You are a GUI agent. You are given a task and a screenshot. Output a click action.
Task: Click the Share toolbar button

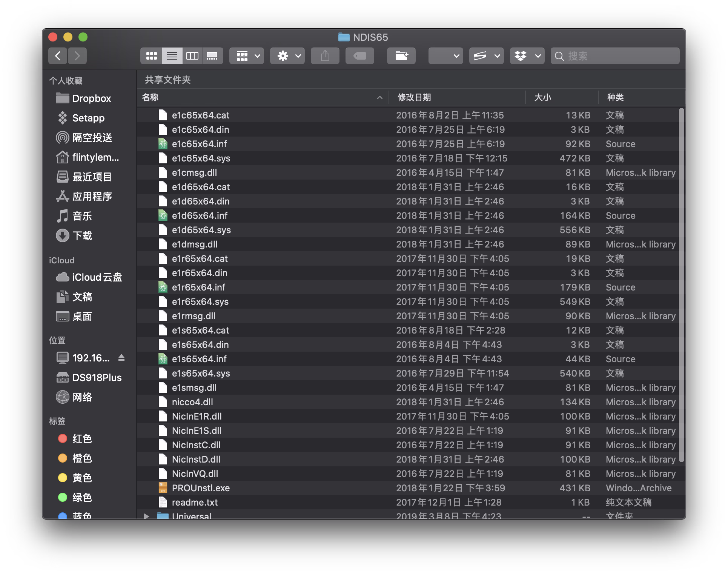click(x=325, y=56)
